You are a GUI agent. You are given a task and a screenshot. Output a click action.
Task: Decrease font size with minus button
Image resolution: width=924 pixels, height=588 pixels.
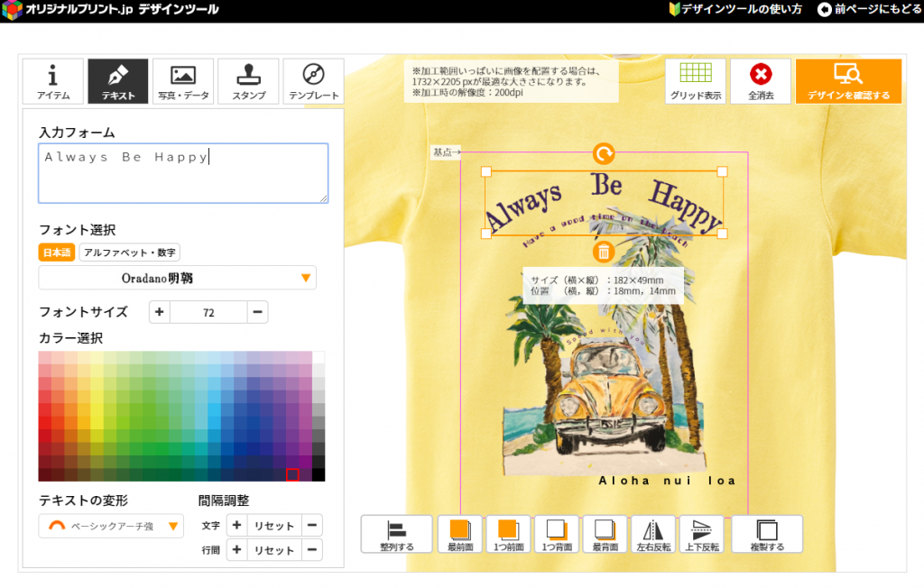click(257, 312)
